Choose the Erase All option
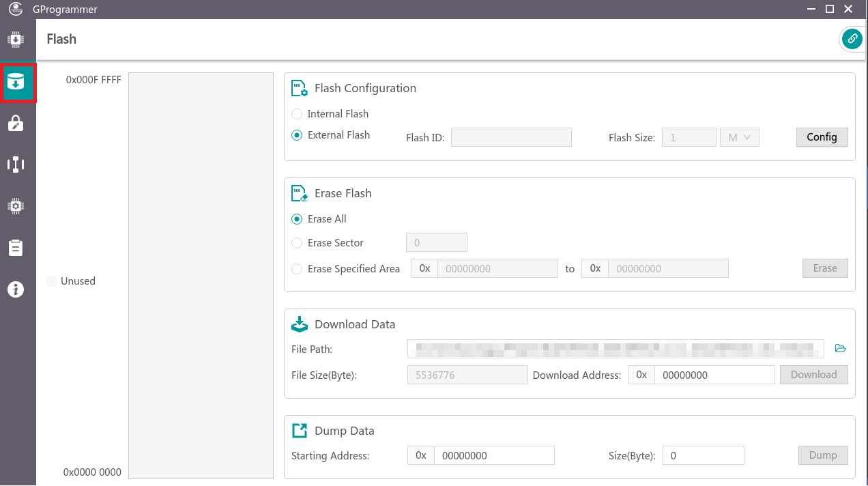The height and width of the screenshot is (486, 868). [x=297, y=219]
